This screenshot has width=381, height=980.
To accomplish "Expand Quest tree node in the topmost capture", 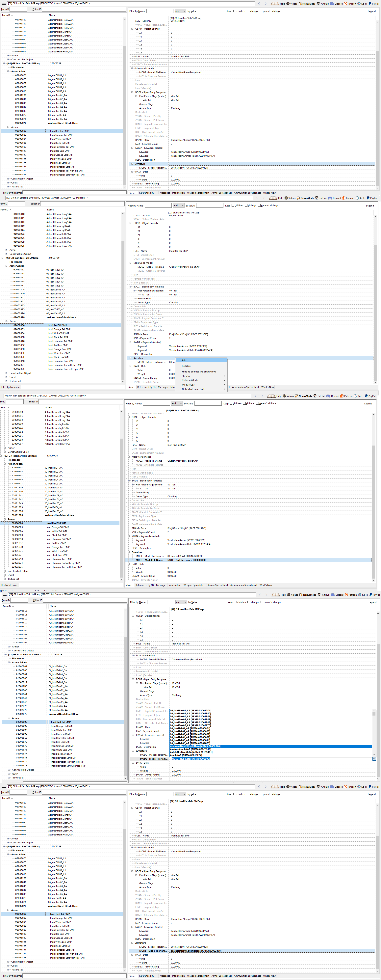I will (x=8, y=183).
